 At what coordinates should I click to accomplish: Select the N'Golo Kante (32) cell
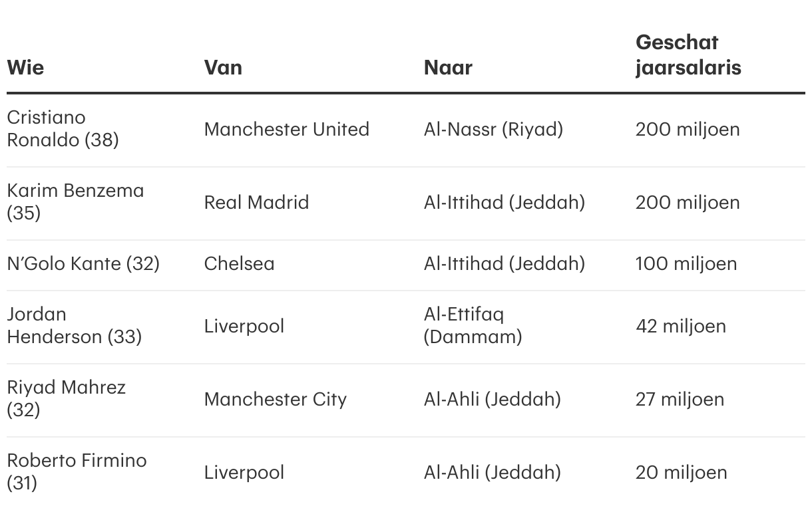(x=83, y=264)
